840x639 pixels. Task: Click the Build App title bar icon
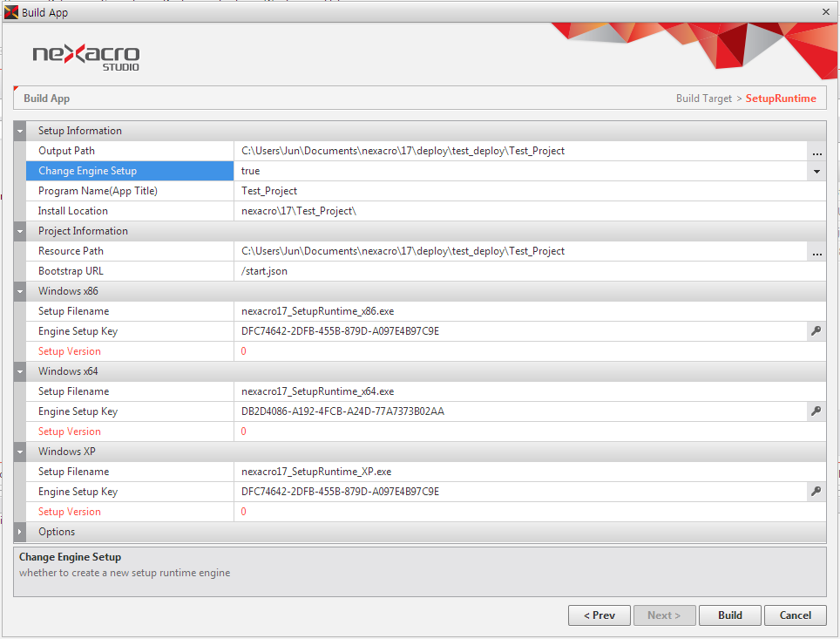(x=11, y=12)
